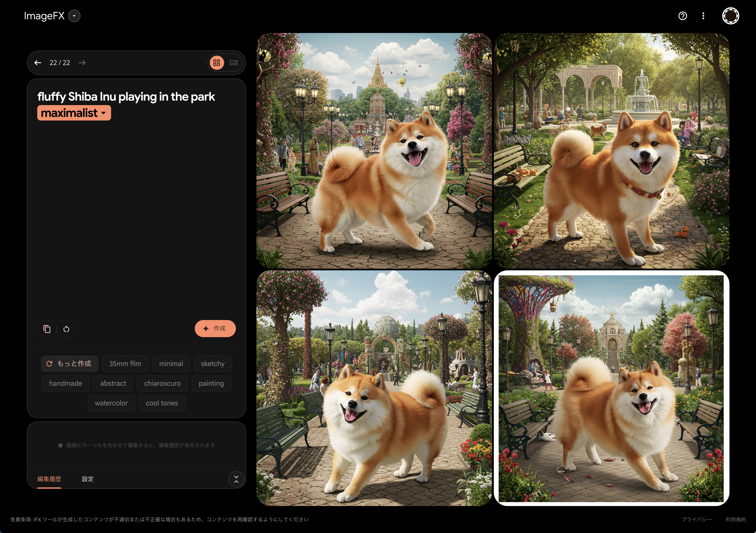
Task: Open the maximalist style dropdown chip
Action: click(x=74, y=113)
